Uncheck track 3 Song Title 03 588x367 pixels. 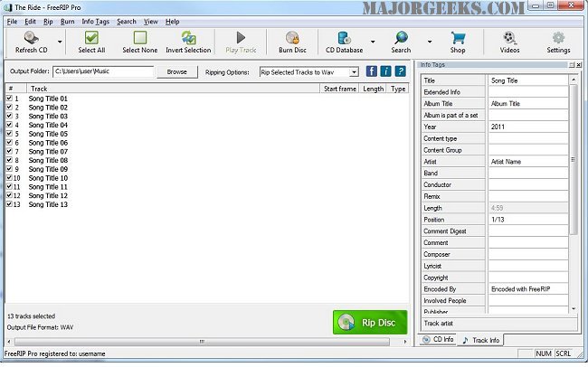[x=9, y=116]
